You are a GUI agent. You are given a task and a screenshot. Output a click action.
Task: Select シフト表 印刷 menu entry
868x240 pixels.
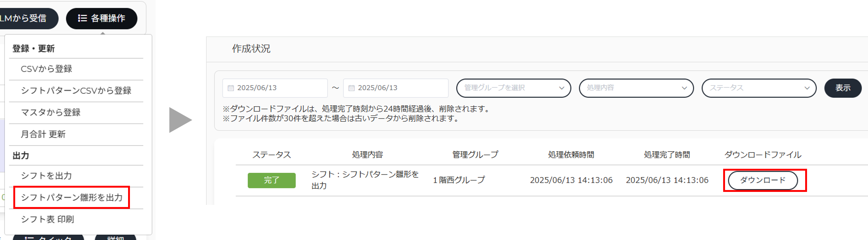(x=76, y=220)
